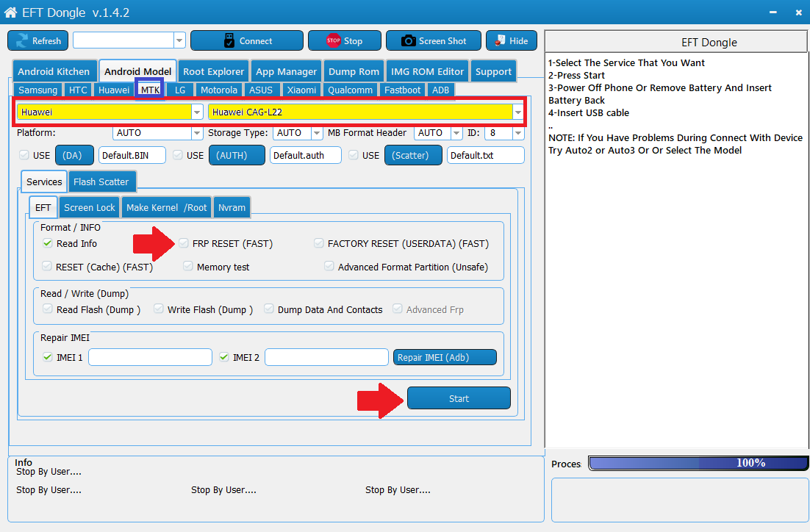Click the Refresh arrows icon
The width and height of the screenshot is (810, 532).
pos(22,41)
